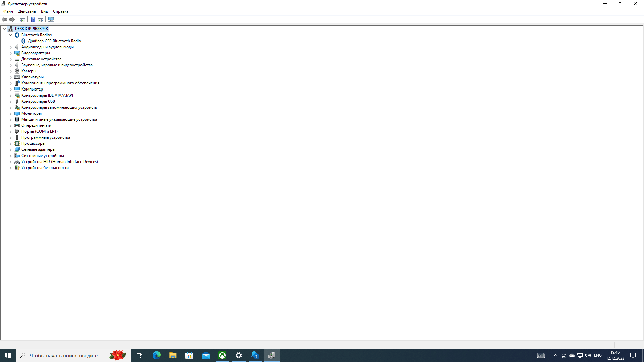The width and height of the screenshot is (644, 362).
Task: Click the back navigation arrow icon
Action: pos(4,19)
